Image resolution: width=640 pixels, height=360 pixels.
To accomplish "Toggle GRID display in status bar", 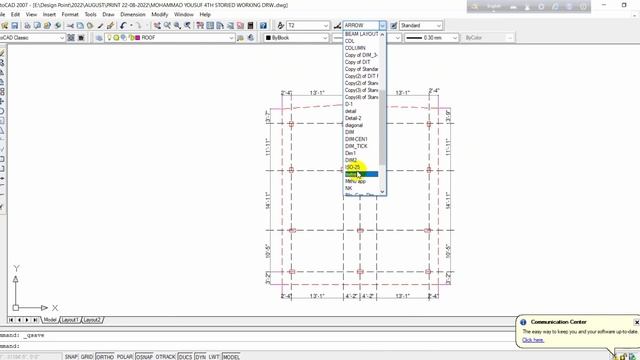I will coord(87,357).
